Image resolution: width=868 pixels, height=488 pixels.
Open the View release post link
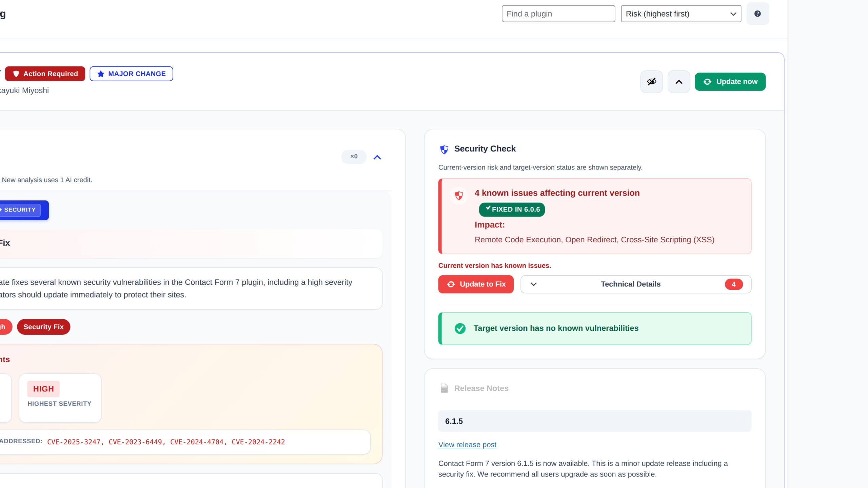click(x=467, y=445)
